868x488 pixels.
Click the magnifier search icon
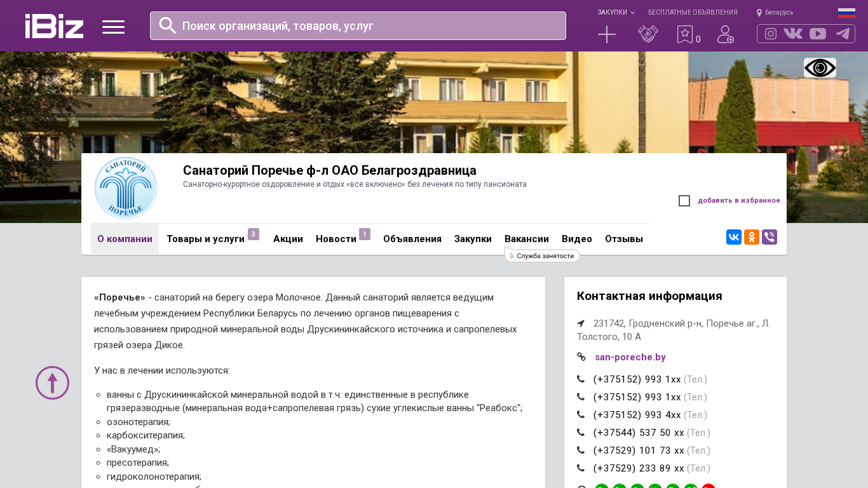[168, 25]
